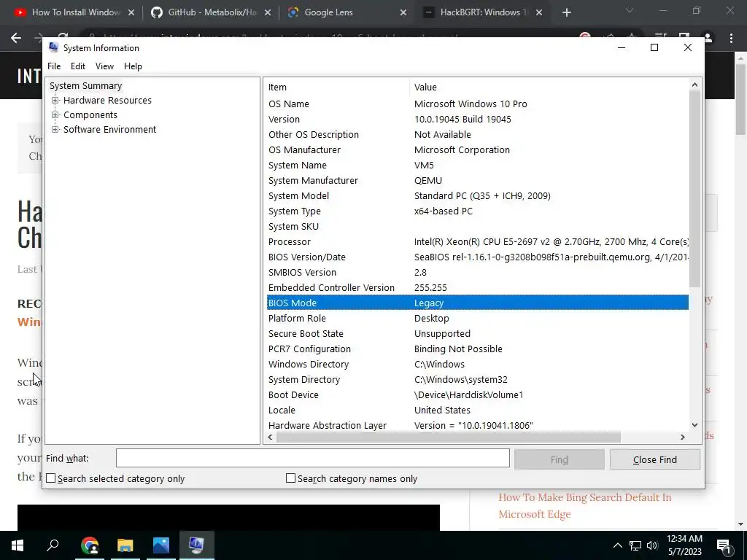Click the browser back arrow
Screen dimensions: 747x560
point(16,38)
